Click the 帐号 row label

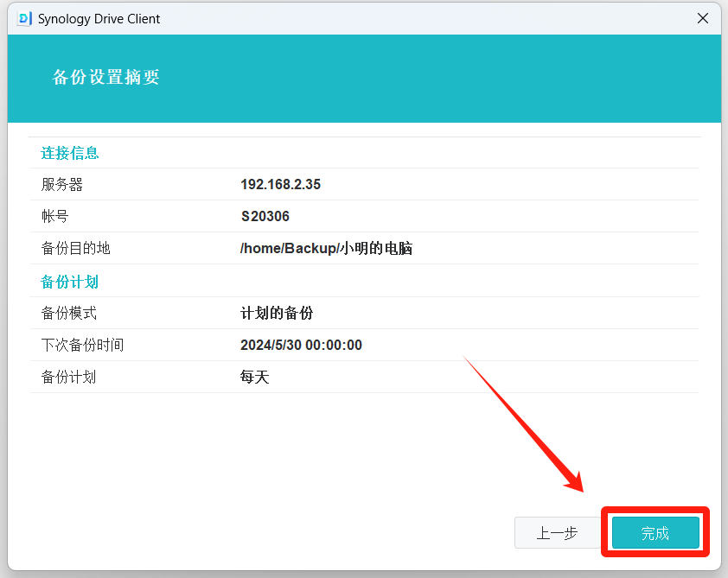pyautogui.click(x=54, y=216)
